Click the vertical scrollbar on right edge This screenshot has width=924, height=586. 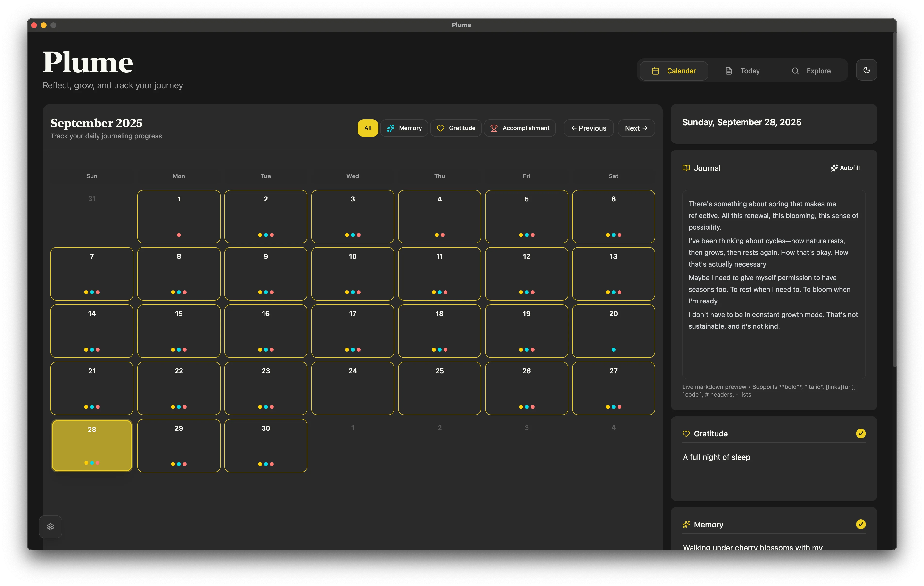[894, 200]
